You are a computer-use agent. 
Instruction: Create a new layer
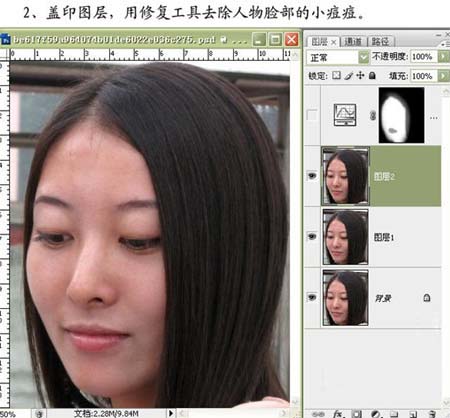tap(413, 414)
